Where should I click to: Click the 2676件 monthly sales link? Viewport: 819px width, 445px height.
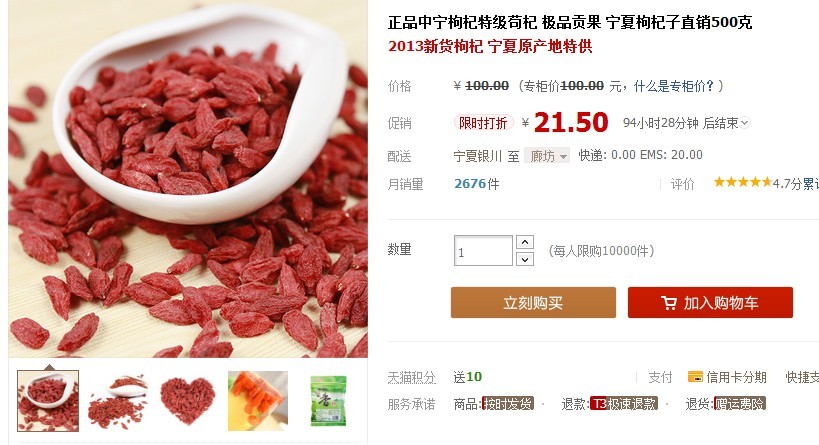point(476,184)
